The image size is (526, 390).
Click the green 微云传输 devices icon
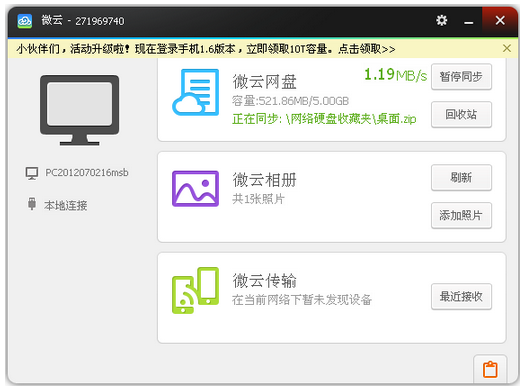pyautogui.click(x=196, y=290)
